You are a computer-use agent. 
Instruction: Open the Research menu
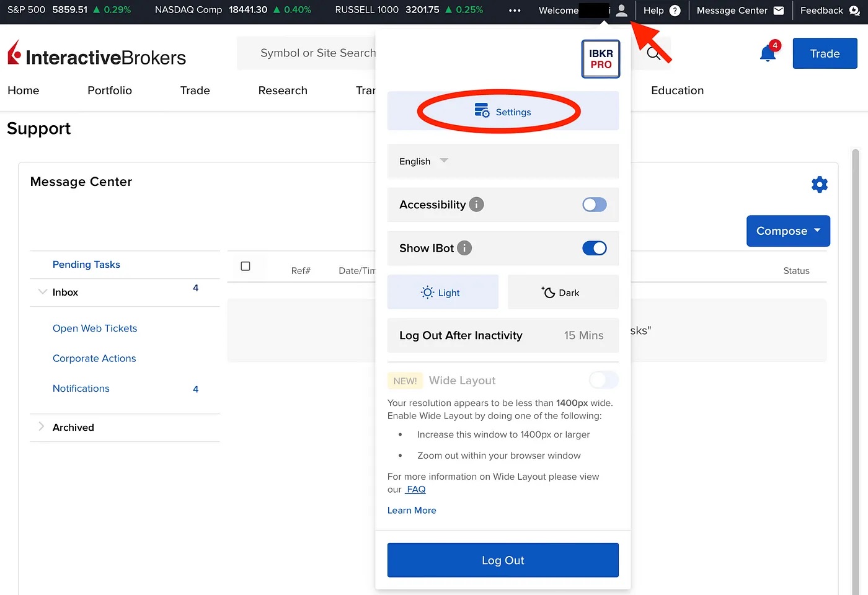tap(283, 90)
